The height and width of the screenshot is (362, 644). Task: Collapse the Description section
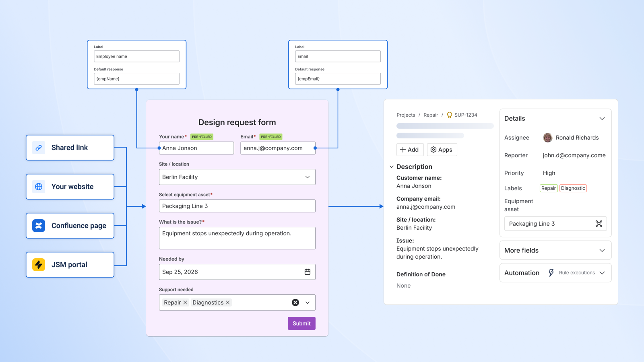coord(392,167)
